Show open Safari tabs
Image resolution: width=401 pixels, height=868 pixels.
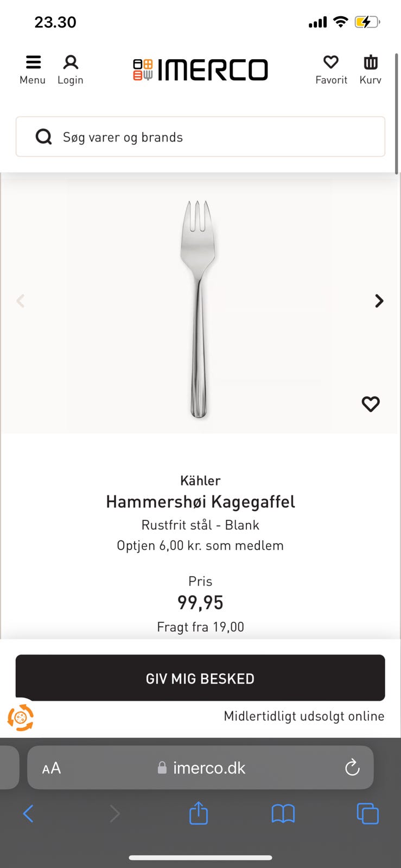[367, 813]
